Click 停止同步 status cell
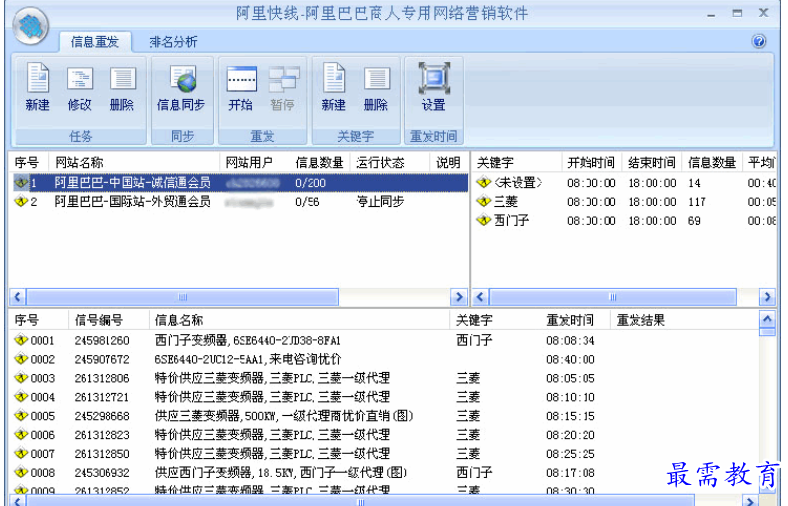This screenshot has width=788, height=506. tap(380, 202)
